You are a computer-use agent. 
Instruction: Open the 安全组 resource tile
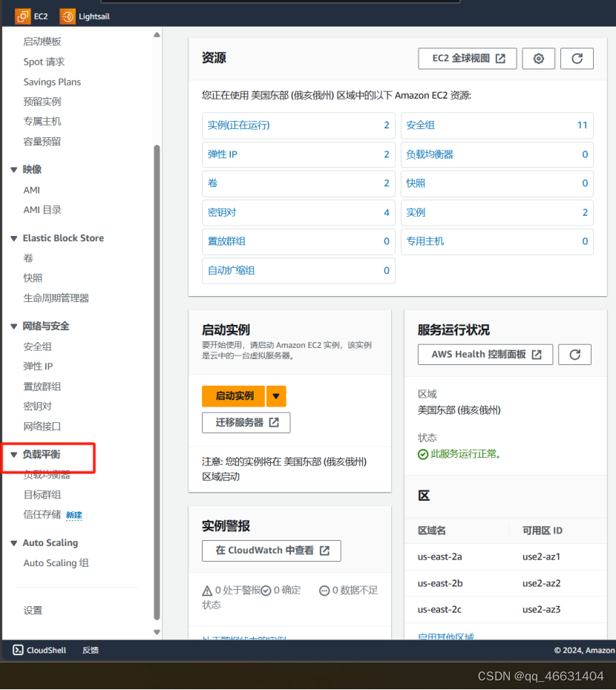coord(497,125)
